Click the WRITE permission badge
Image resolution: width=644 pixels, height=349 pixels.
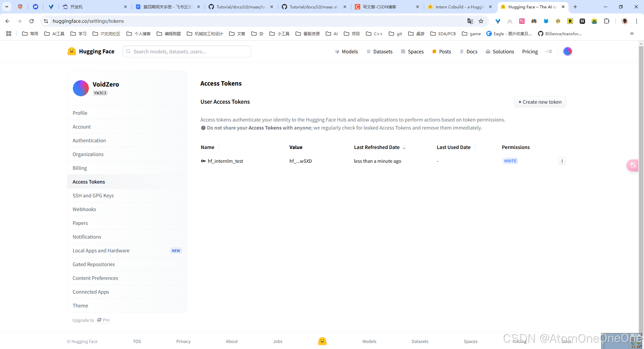click(x=510, y=161)
